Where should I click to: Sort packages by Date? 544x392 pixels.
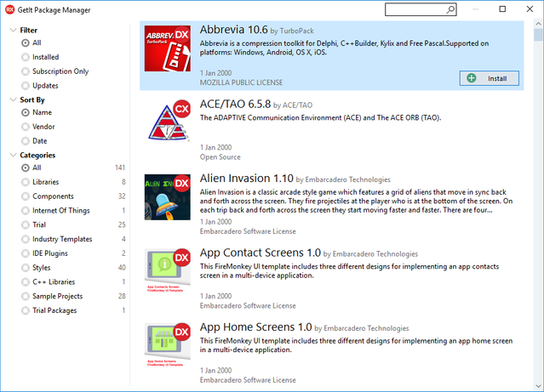tap(26, 141)
